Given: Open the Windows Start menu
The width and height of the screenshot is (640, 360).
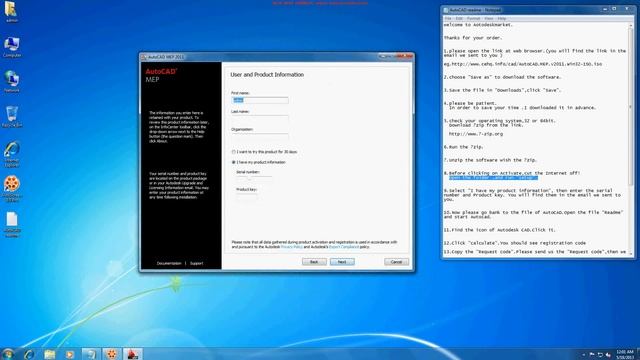Looking at the screenshot, I should coord(8,353).
